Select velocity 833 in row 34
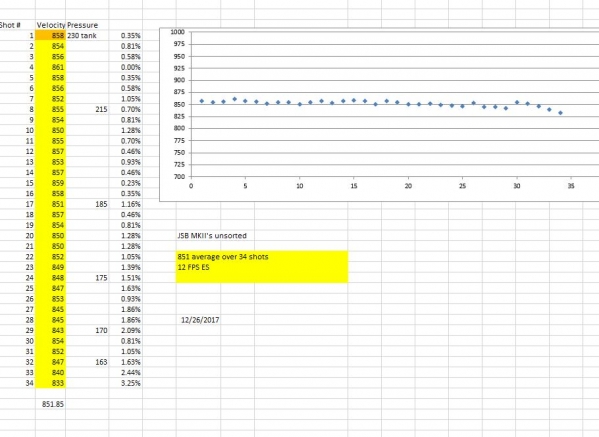 point(50,383)
